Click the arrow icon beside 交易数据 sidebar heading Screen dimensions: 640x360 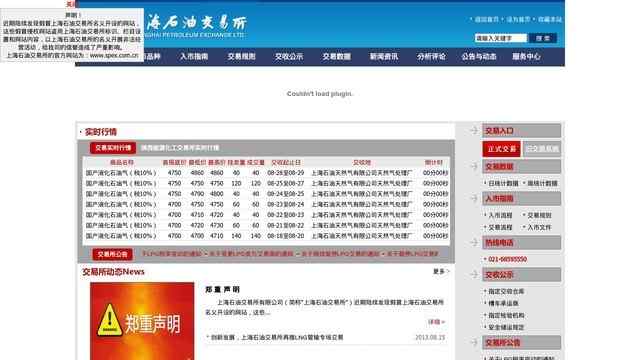pos(473,166)
